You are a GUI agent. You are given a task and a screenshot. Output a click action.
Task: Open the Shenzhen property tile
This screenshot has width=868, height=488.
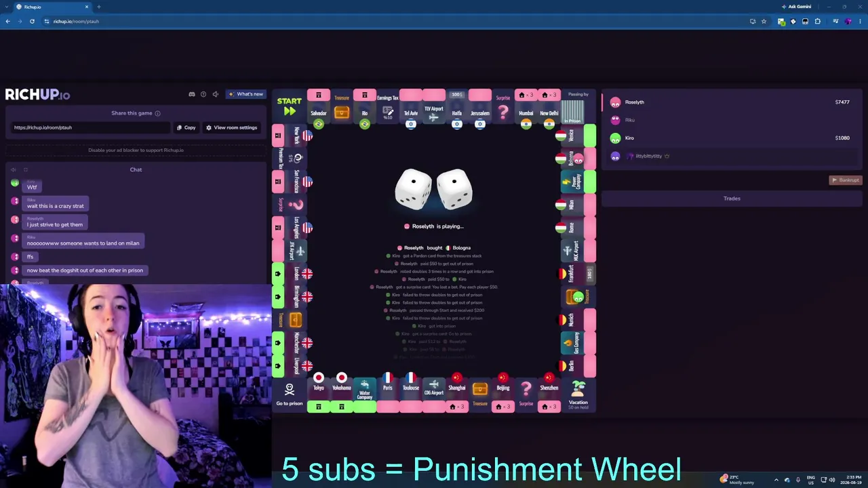549,393
